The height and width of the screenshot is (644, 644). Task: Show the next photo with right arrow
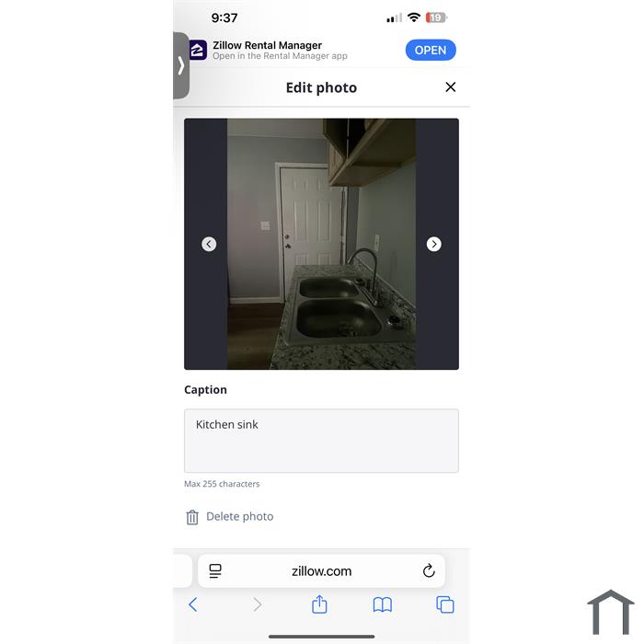click(433, 244)
